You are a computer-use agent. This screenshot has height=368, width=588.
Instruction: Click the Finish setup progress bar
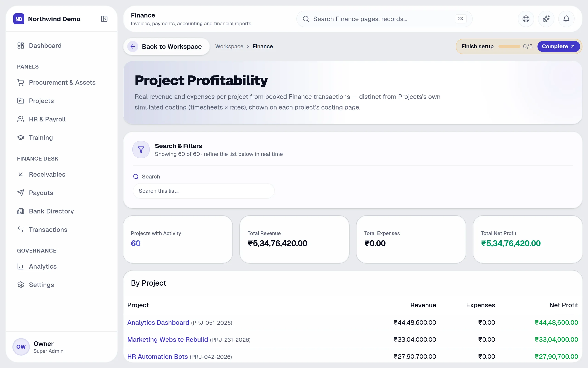click(x=509, y=46)
